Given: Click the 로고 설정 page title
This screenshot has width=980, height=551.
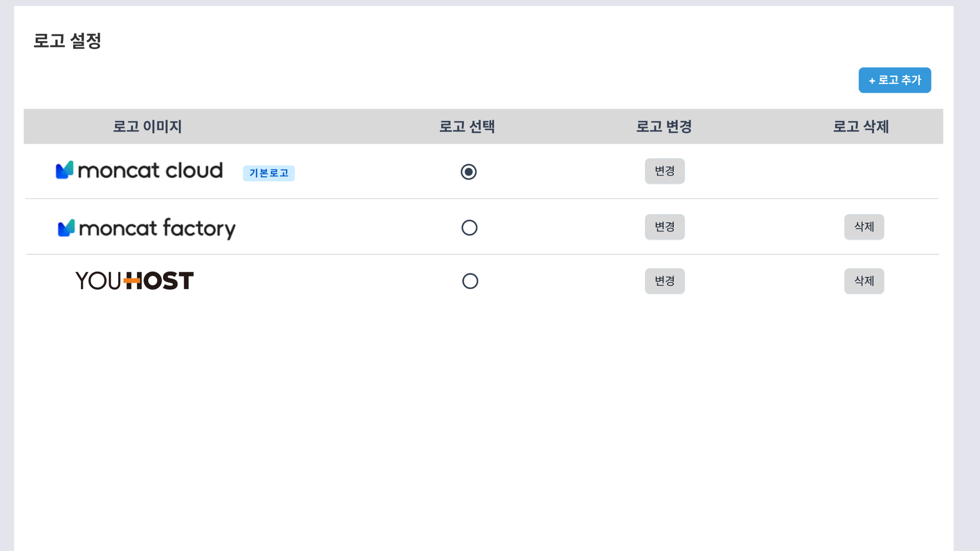Looking at the screenshot, I should point(67,41).
